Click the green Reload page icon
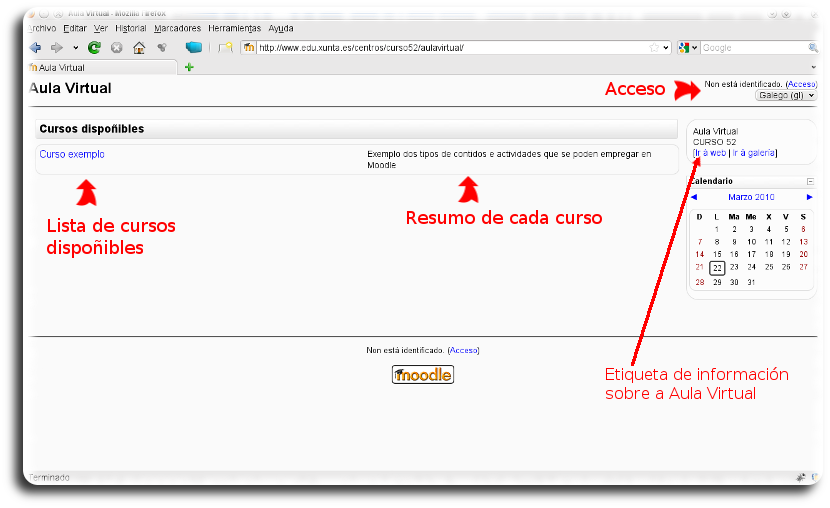This screenshot has width=830, height=508. click(x=94, y=47)
